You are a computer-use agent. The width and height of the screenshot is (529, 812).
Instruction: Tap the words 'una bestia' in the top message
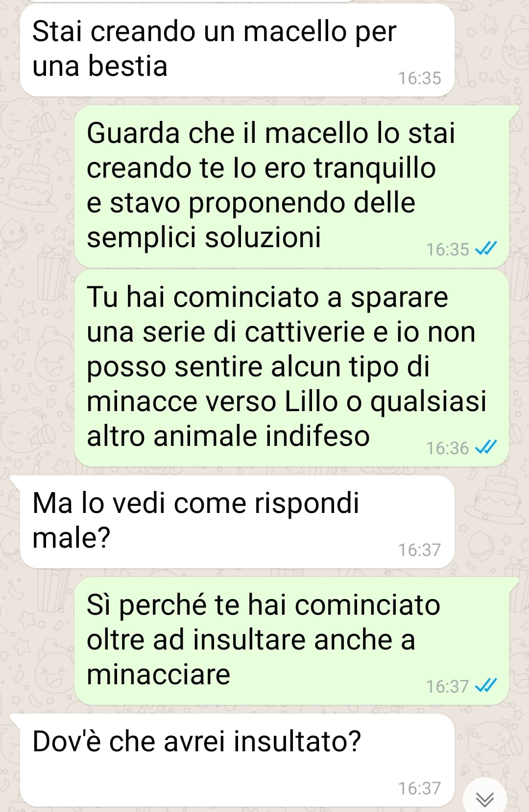click(100, 66)
